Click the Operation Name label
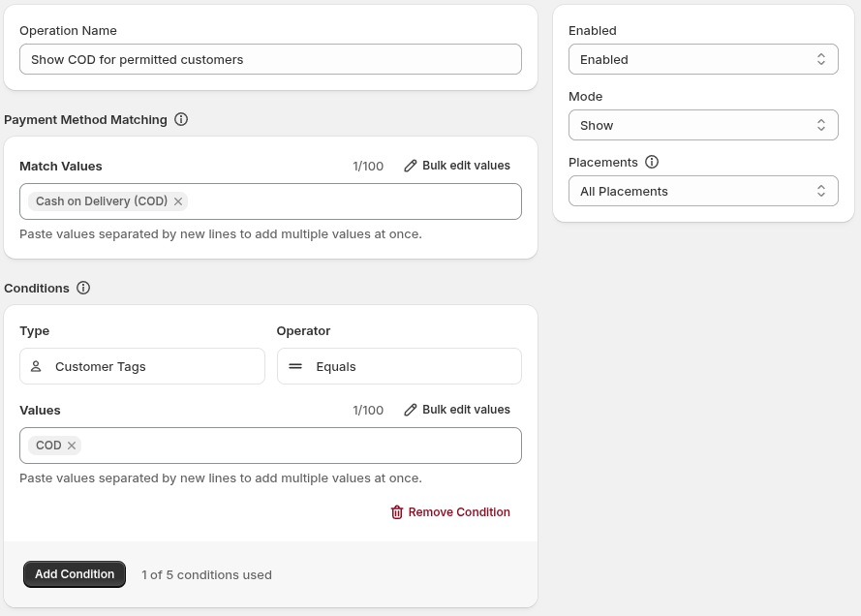This screenshot has height=616, width=861. 68,31
